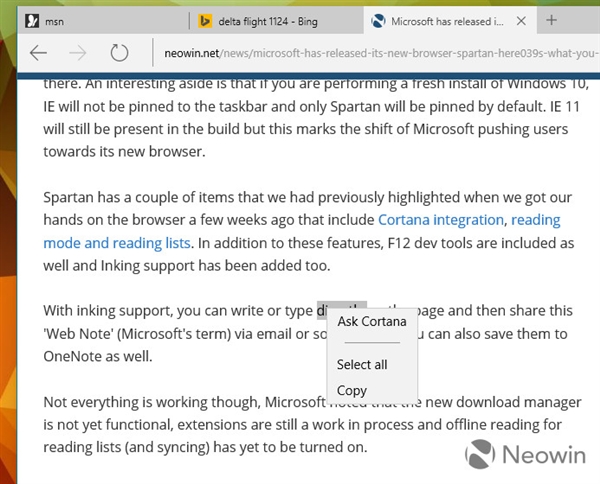Image resolution: width=600 pixels, height=484 pixels.
Task: Switch to the msn tab
Action: coord(103,21)
